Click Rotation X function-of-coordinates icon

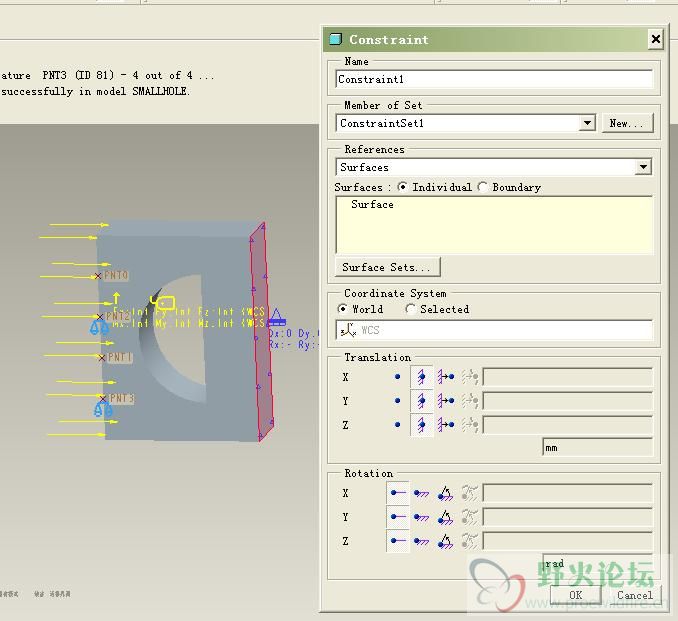coord(470,493)
